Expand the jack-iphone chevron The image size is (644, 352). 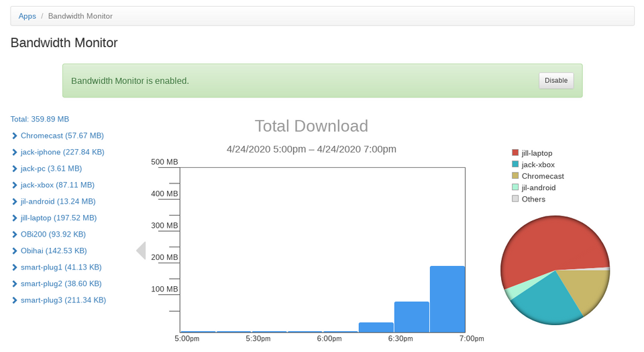pyautogui.click(x=14, y=152)
